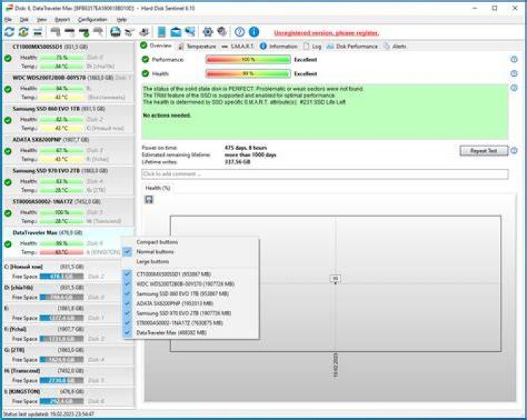The width and height of the screenshot is (527, 420).
Task: Switch to the Log tab
Action: coord(313,46)
